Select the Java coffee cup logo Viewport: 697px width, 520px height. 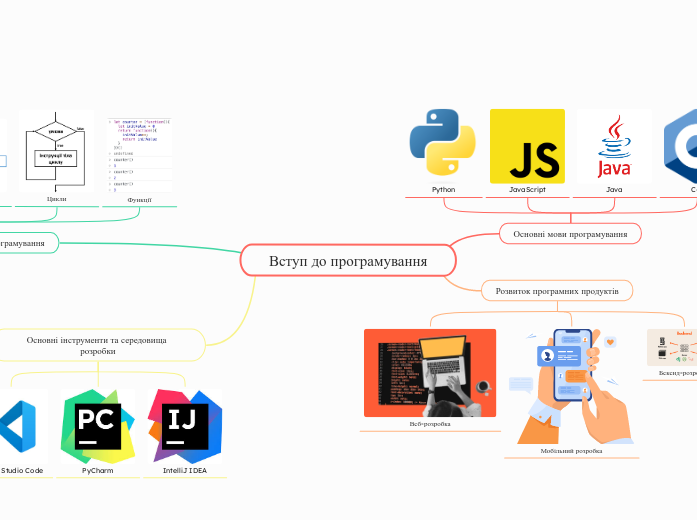614,146
